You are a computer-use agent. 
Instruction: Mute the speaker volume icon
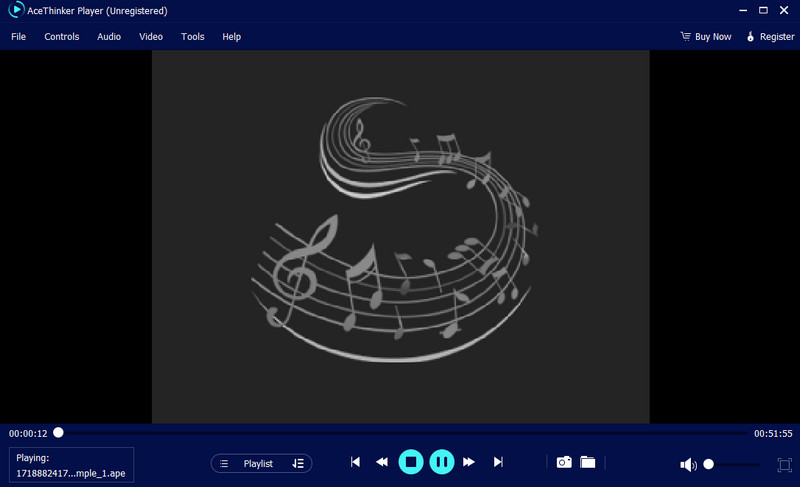[x=688, y=465]
